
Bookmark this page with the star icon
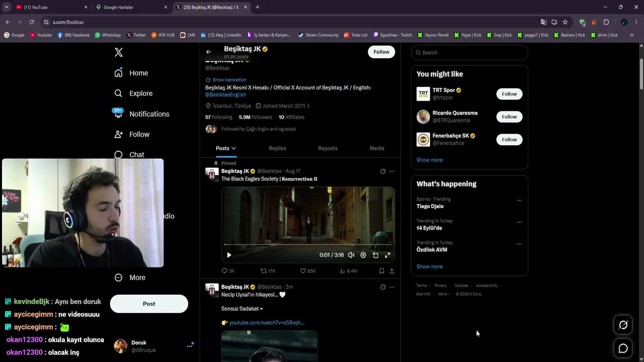pyautogui.click(x=565, y=22)
